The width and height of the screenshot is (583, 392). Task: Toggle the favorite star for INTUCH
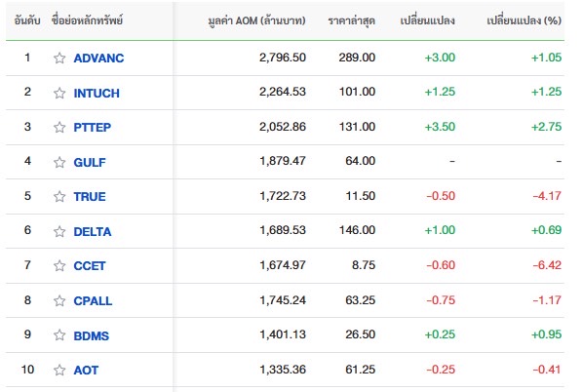pyautogui.click(x=59, y=93)
